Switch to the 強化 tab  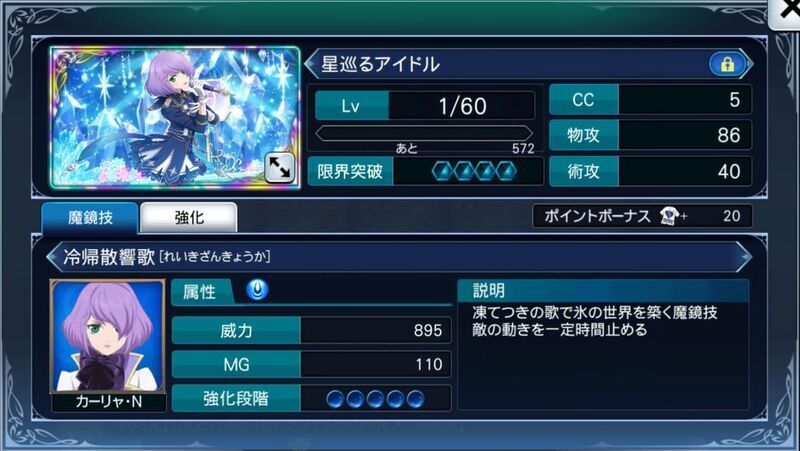[189, 218]
